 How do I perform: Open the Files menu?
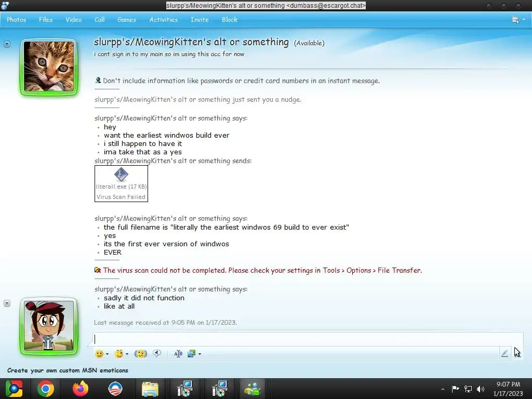click(46, 20)
